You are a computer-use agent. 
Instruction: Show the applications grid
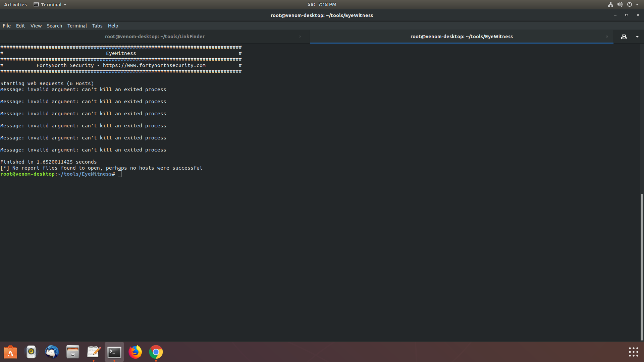click(x=634, y=352)
